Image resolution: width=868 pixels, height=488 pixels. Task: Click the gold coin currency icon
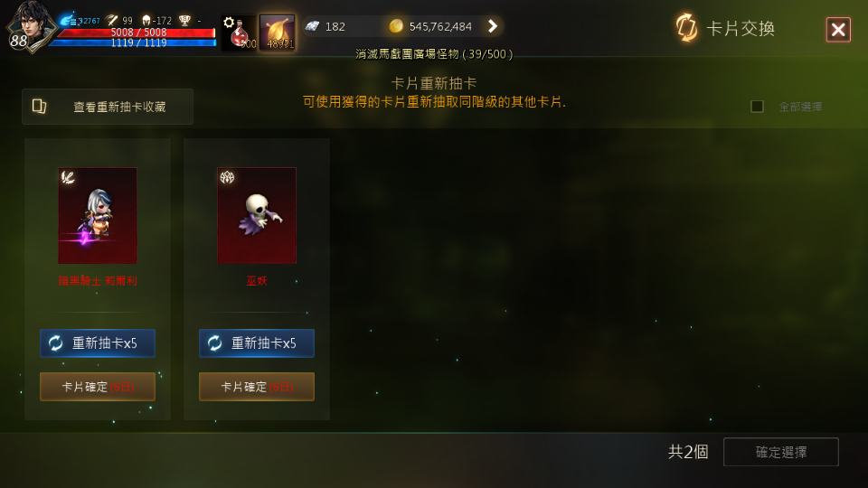click(x=396, y=26)
